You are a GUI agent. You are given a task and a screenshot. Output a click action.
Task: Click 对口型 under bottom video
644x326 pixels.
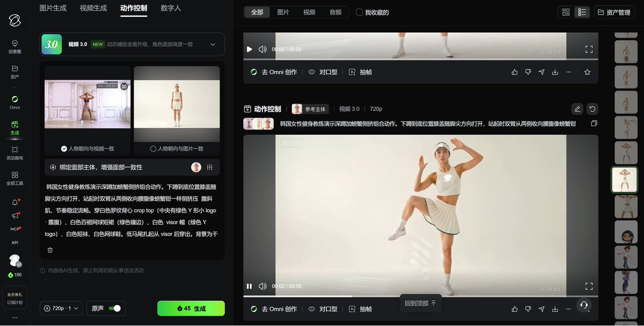tap(323, 309)
